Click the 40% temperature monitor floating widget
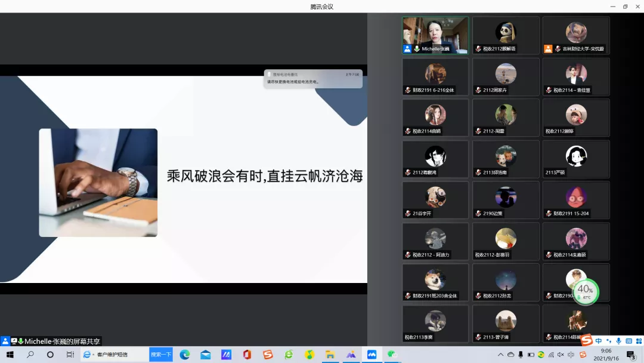This screenshot has width=644, height=363. coord(584,291)
